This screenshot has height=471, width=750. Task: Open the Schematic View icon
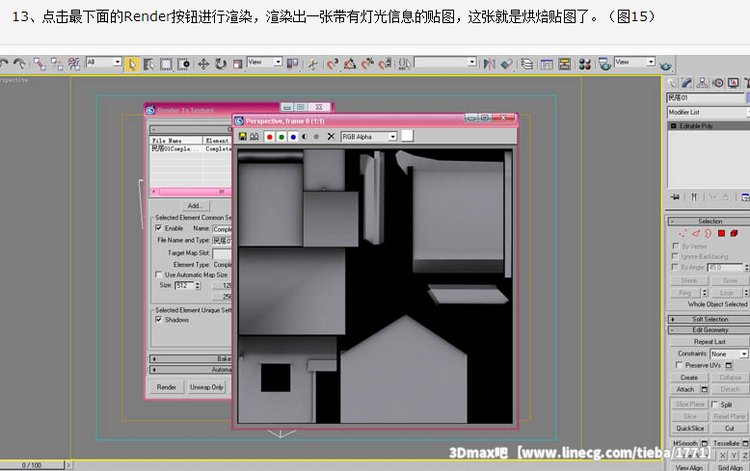pyautogui.click(x=564, y=64)
